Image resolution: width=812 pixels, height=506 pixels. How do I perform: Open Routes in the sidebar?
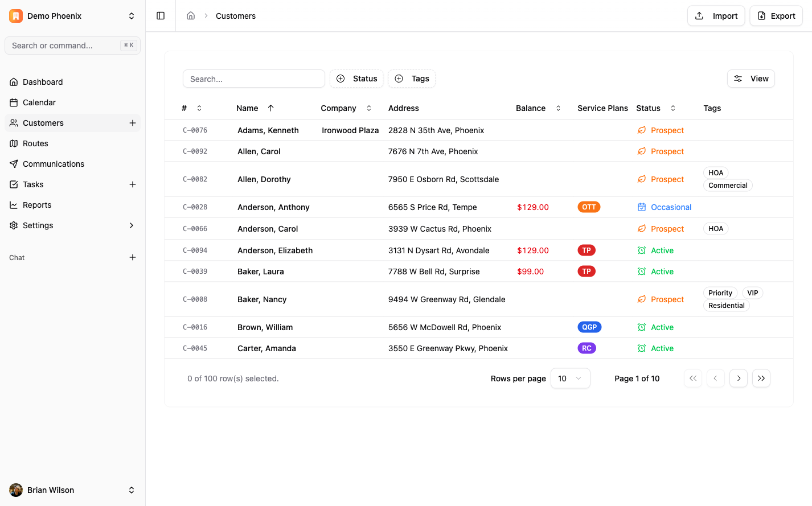(35, 143)
